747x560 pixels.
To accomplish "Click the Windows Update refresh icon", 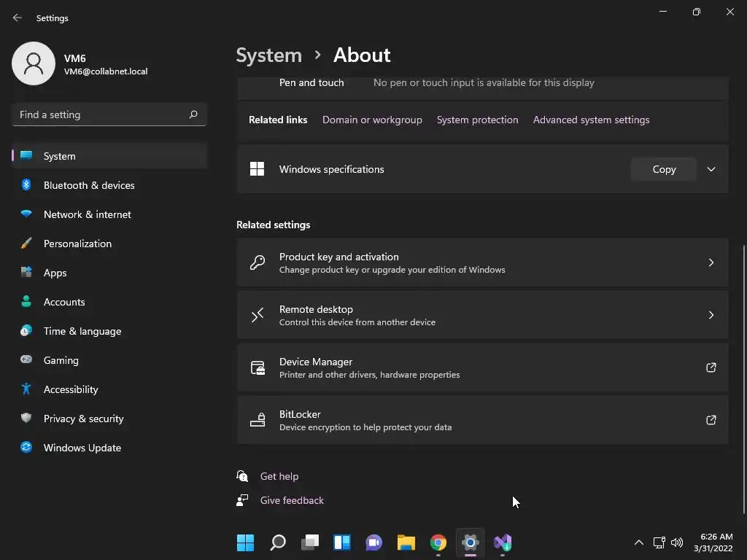I will point(26,447).
